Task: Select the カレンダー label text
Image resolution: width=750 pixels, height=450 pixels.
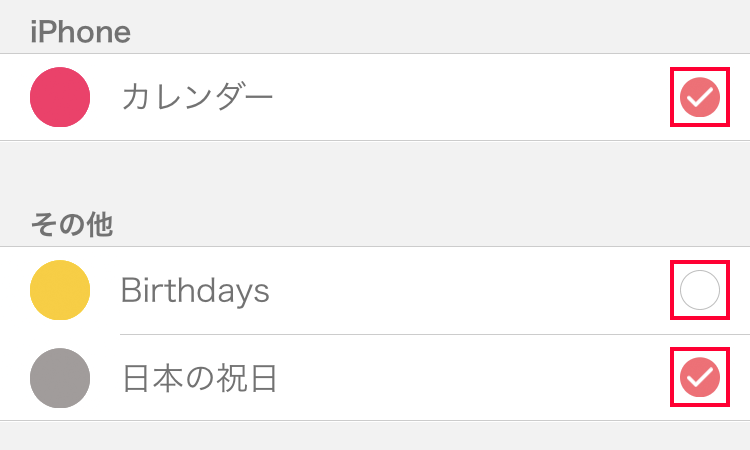Action: tap(197, 97)
